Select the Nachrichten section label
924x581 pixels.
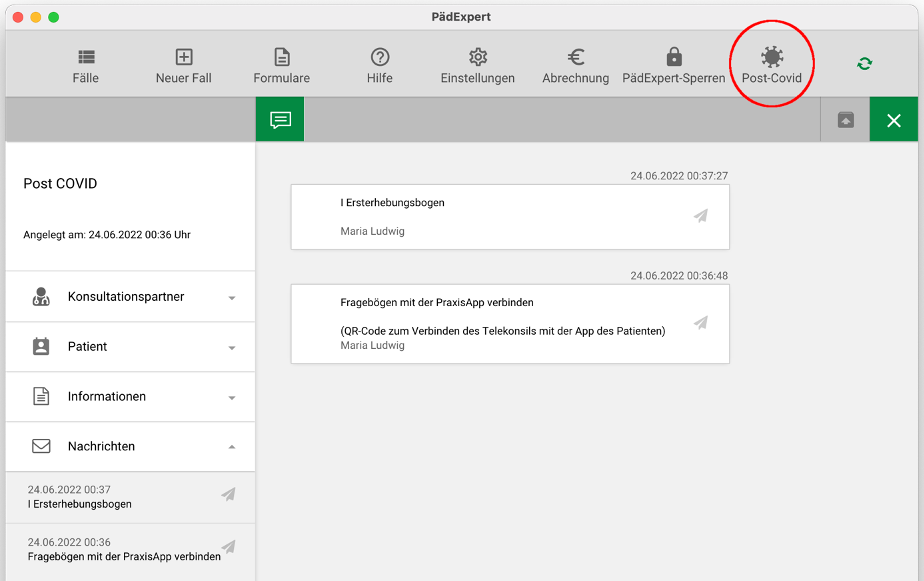coord(101,446)
